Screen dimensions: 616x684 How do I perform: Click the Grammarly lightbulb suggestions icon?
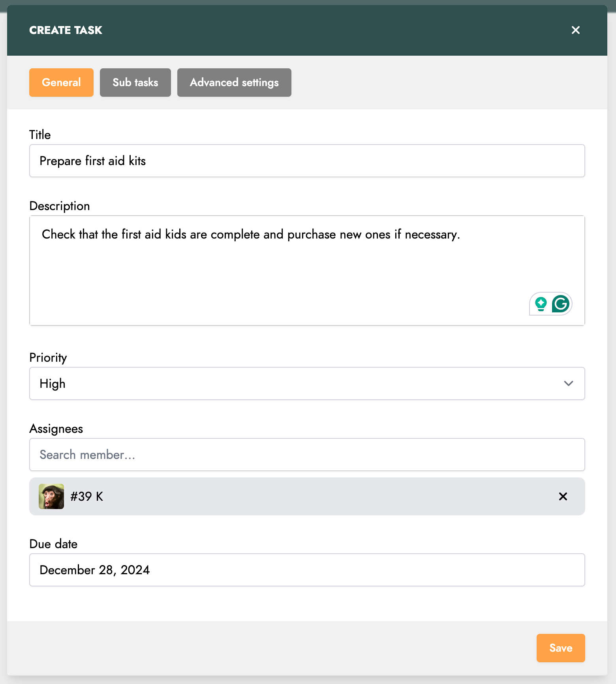541,304
